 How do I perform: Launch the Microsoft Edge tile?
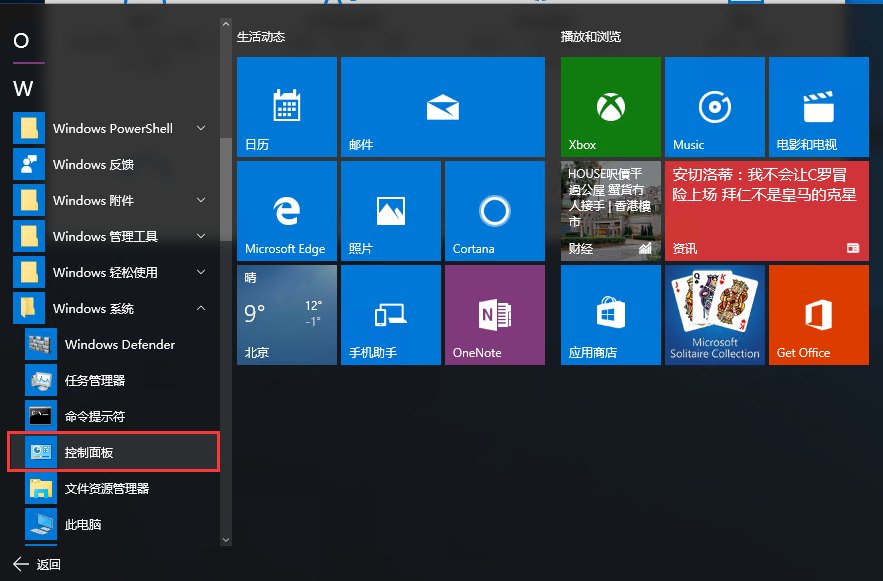point(287,211)
